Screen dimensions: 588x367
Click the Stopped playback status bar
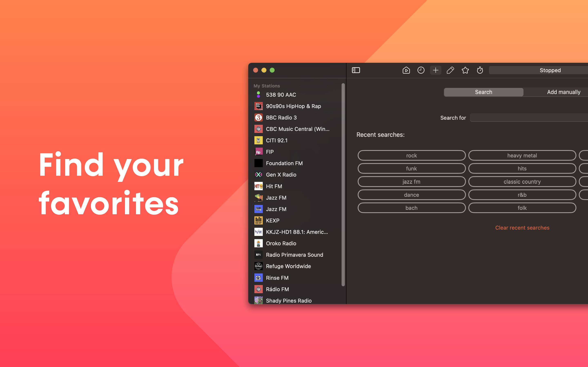click(x=550, y=70)
